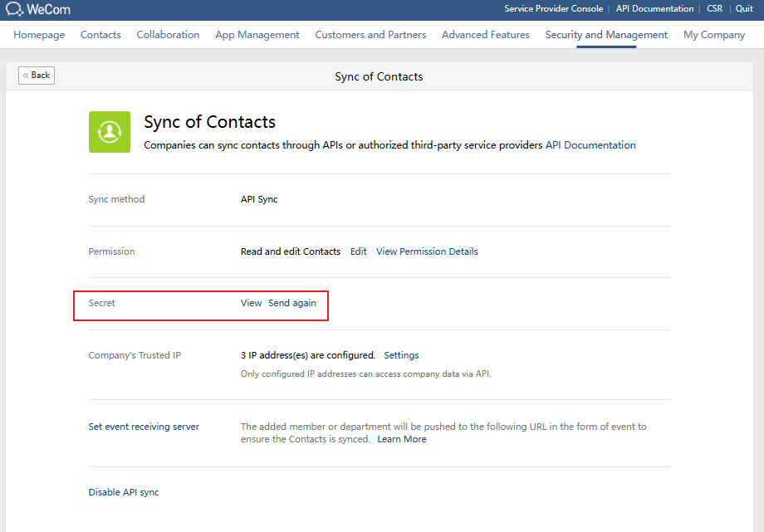Screen dimensions: 764x532
Task: Go to the Advanced Features section
Action: 485,35
